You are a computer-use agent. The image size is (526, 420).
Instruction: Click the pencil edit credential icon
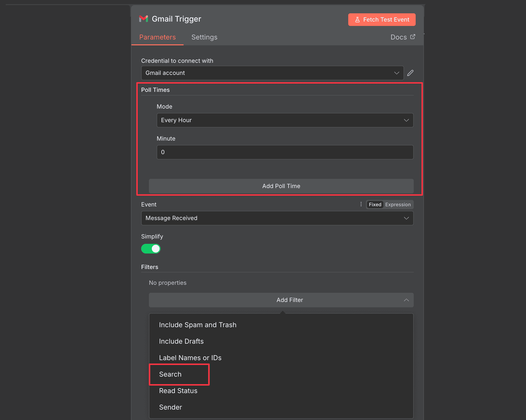coord(410,73)
